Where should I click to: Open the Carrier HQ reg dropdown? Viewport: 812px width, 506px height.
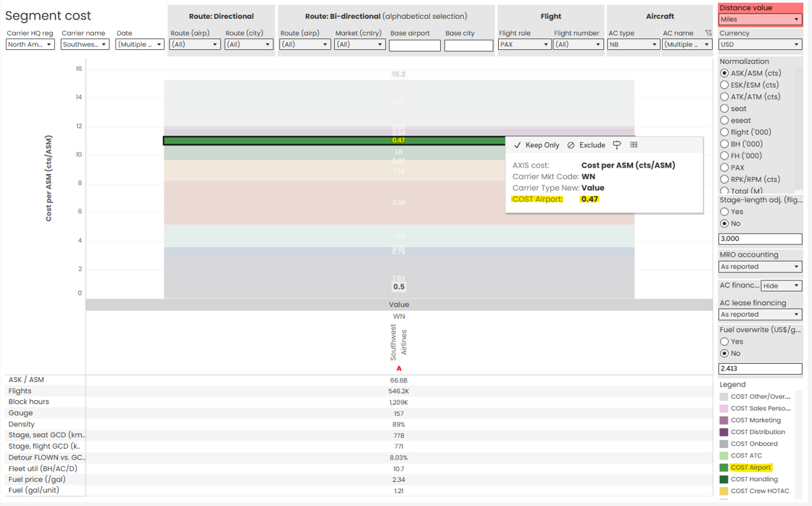(x=30, y=45)
